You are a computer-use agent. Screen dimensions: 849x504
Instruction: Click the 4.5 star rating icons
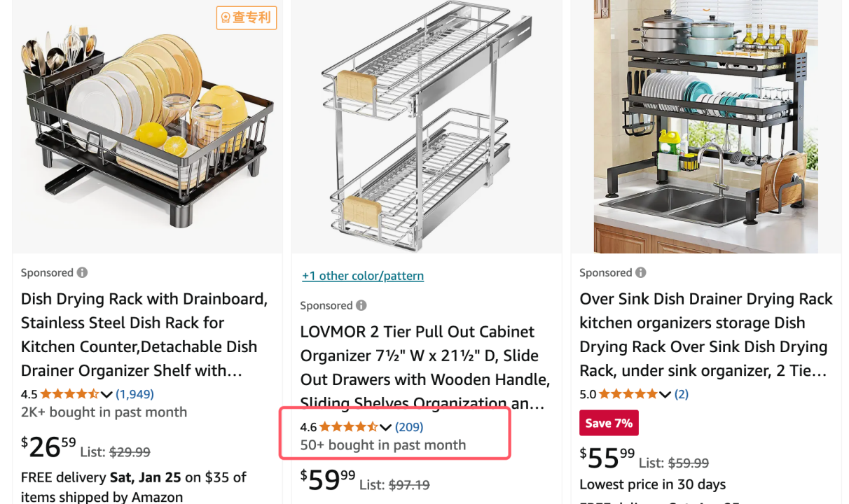click(x=69, y=394)
